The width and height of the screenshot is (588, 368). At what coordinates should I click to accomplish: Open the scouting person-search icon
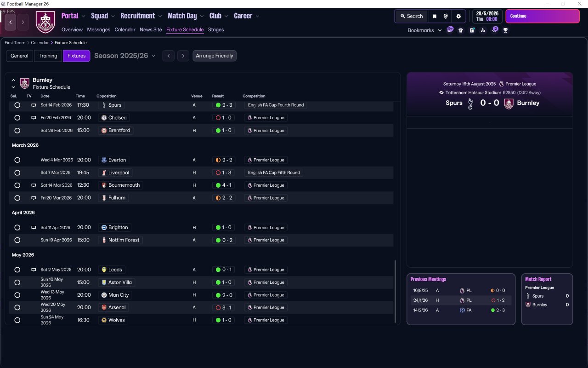[483, 30]
